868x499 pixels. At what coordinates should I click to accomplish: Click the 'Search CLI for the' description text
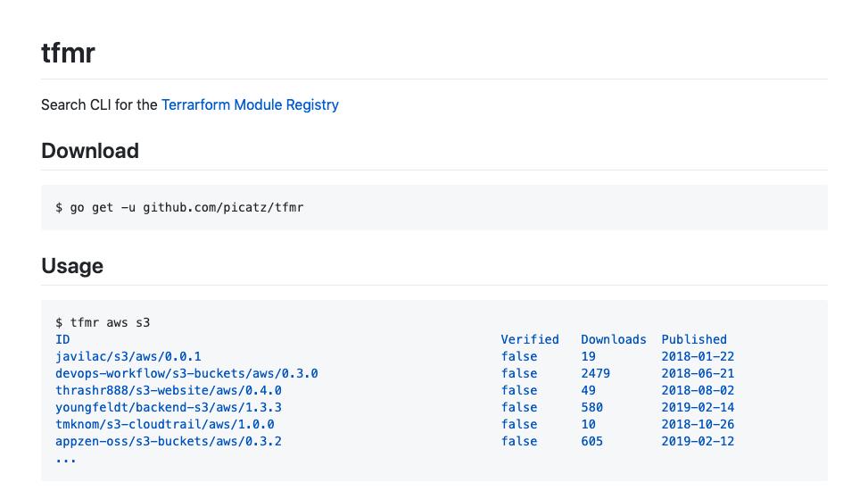click(x=99, y=104)
